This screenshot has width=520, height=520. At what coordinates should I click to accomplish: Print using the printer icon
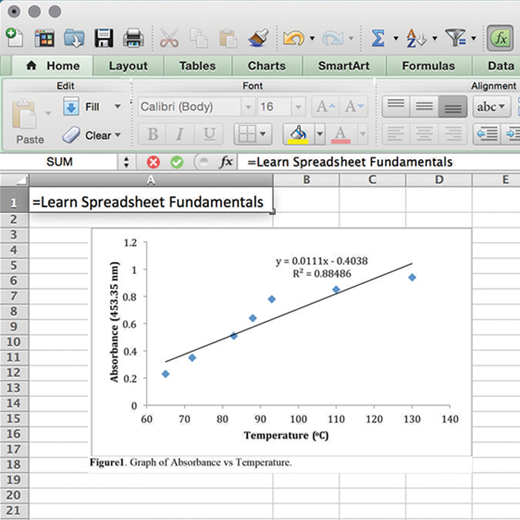pyautogui.click(x=134, y=38)
